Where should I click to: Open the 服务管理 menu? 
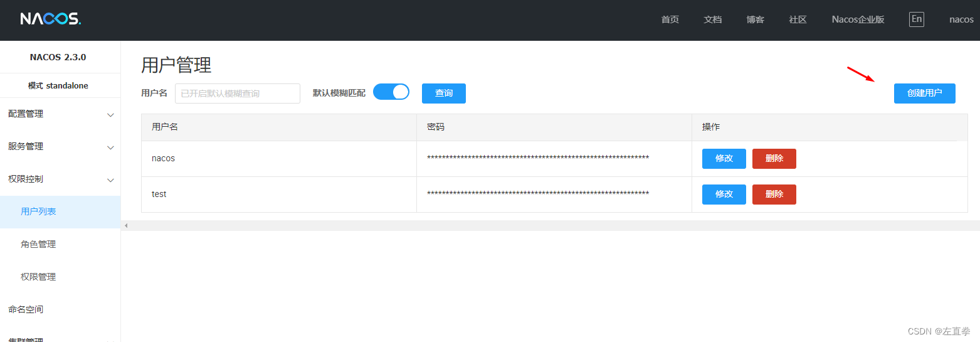click(60, 147)
